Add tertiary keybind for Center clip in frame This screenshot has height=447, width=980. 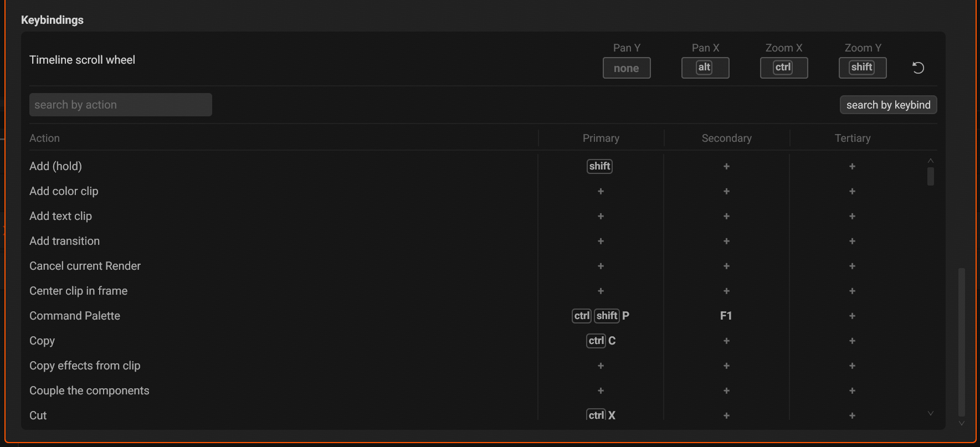pyautogui.click(x=852, y=291)
